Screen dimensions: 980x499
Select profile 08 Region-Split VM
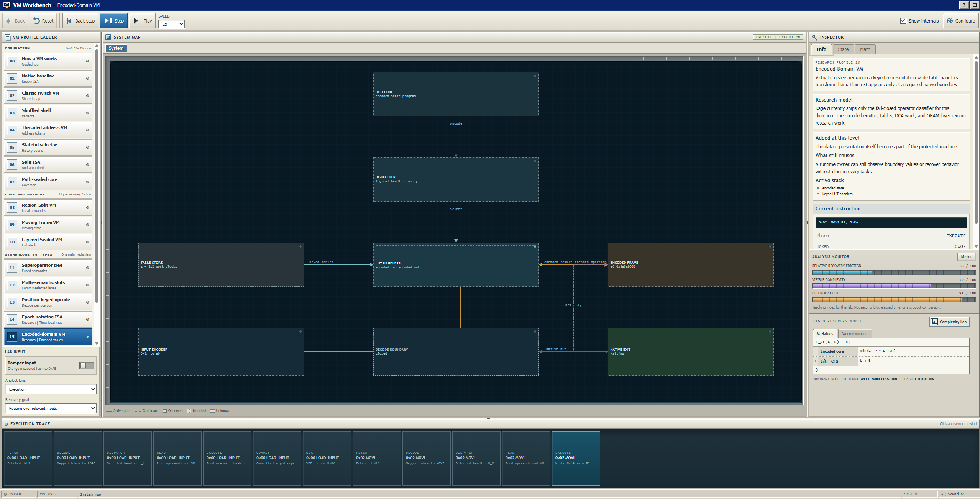(x=48, y=207)
